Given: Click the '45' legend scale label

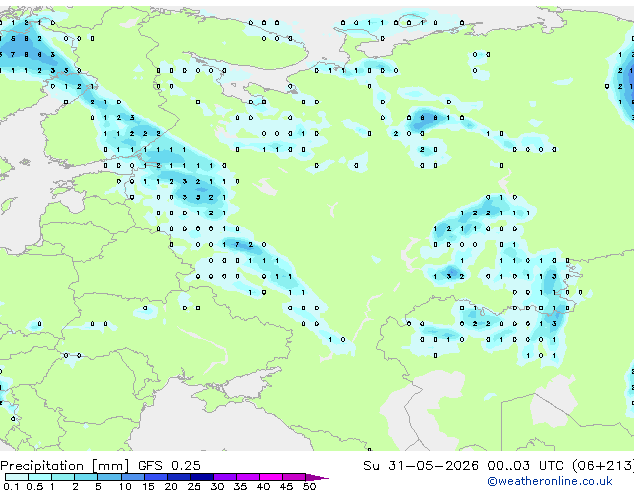Looking at the screenshot, I should (286, 486).
